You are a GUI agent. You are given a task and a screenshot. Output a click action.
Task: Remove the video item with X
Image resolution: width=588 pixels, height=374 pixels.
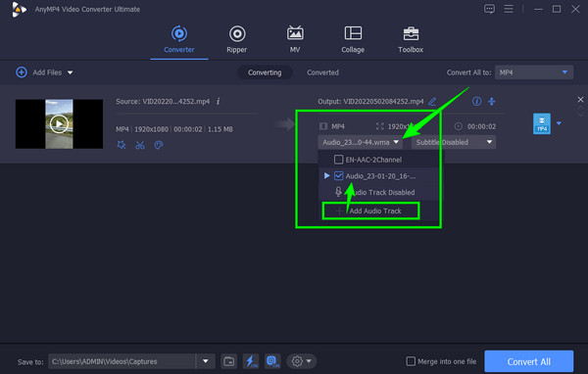click(x=580, y=99)
